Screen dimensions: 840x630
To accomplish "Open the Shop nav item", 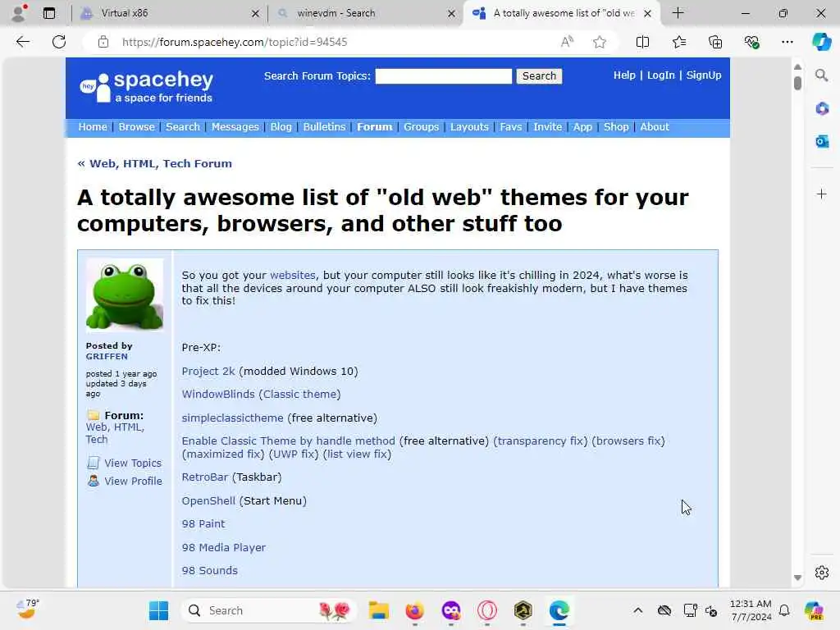I will pos(616,127).
